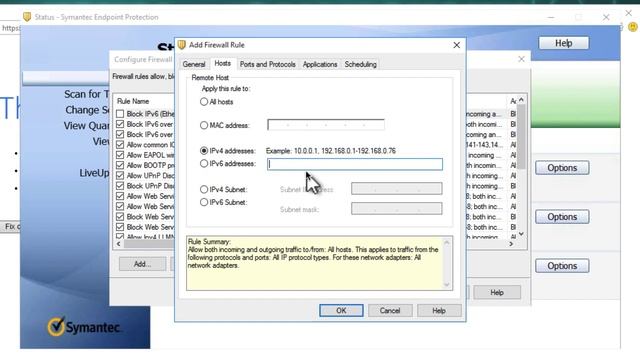The height and width of the screenshot is (360, 640).
Task: Click the MAC address input field
Action: [x=326, y=124]
